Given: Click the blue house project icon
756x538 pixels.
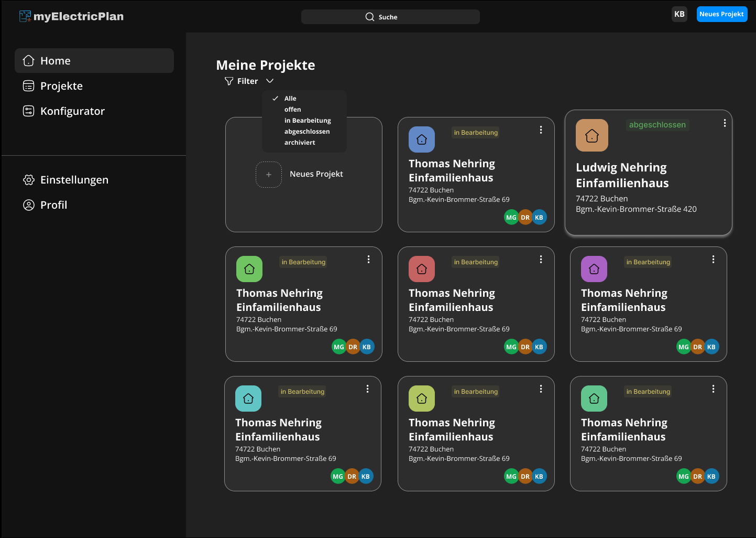Looking at the screenshot, I should [x=422, y=139].
